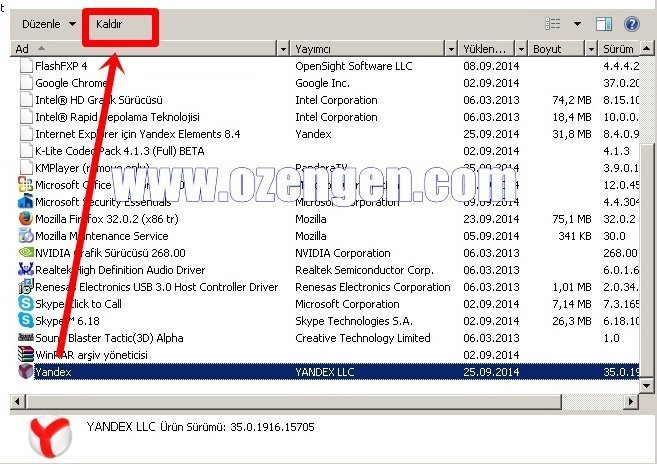
Task: Open the Yayımcı column filter dropdown
Action: coord(451,49)
